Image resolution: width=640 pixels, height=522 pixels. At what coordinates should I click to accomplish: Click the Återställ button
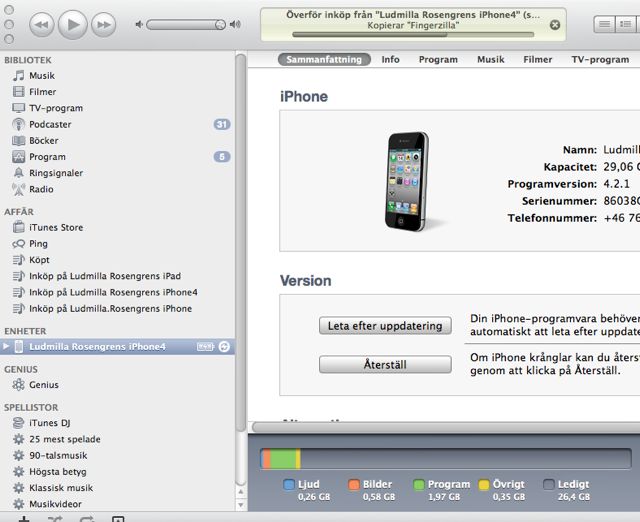(x=385, y=365)
